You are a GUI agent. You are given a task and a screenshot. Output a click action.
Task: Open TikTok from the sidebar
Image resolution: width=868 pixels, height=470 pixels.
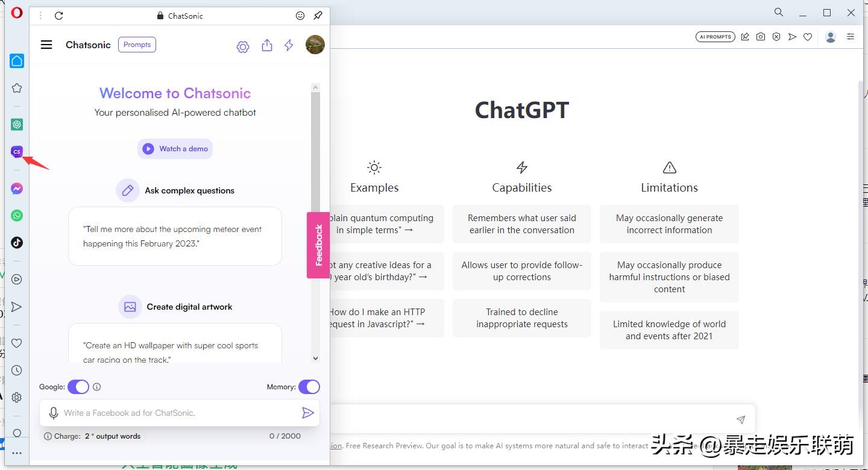click(16, 242)
